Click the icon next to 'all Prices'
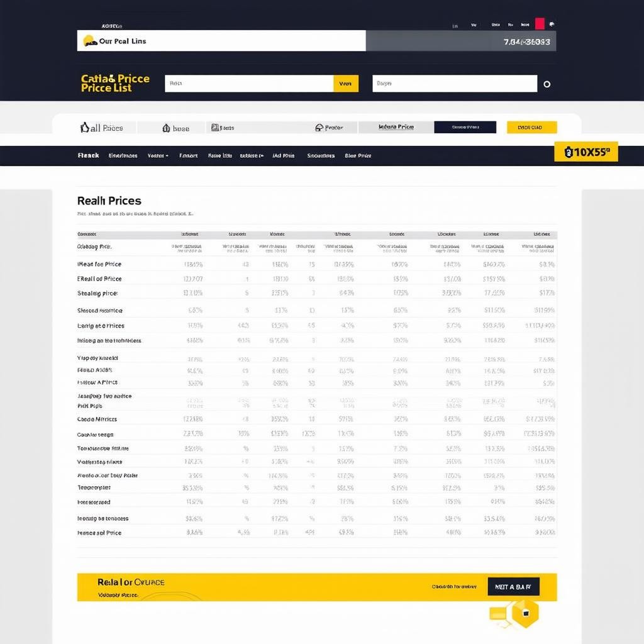Viewport: 644px width, 644px height. click(85, 128)
